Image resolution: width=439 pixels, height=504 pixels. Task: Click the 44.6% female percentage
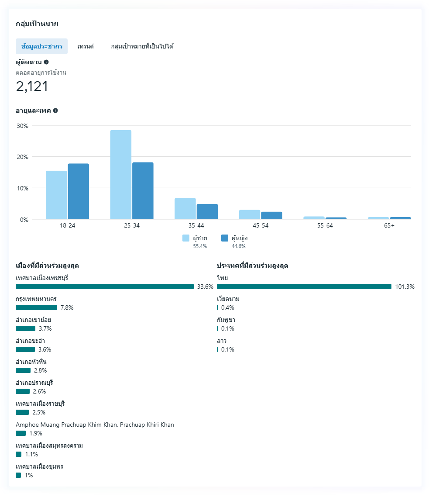[238, 246]
